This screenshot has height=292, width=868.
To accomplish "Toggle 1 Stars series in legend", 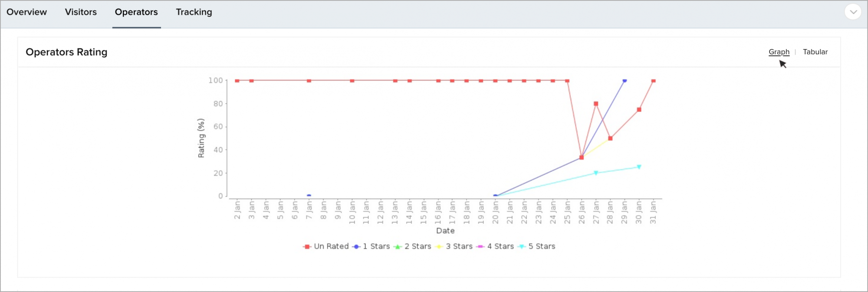I will click(x=371, y=246).
